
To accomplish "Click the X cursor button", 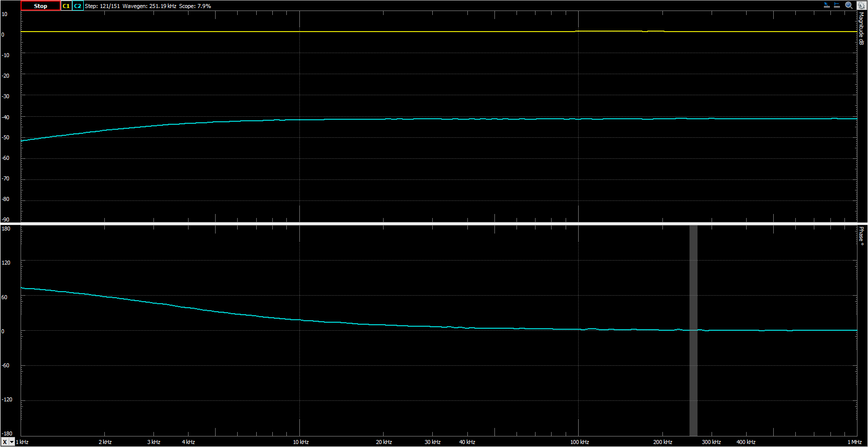I will pyautogui.click(x=5, y=442).
